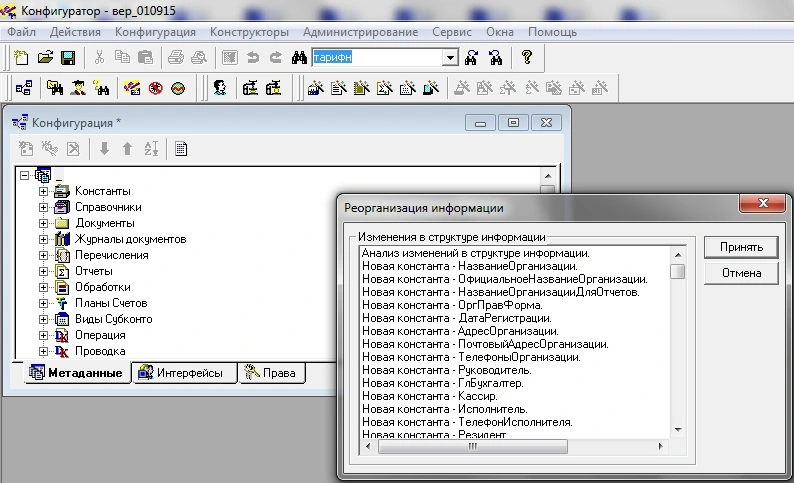Click the Description icon in Конфигурация toolbar
This screenshot has width=794, height=483.
pos(181,149)
